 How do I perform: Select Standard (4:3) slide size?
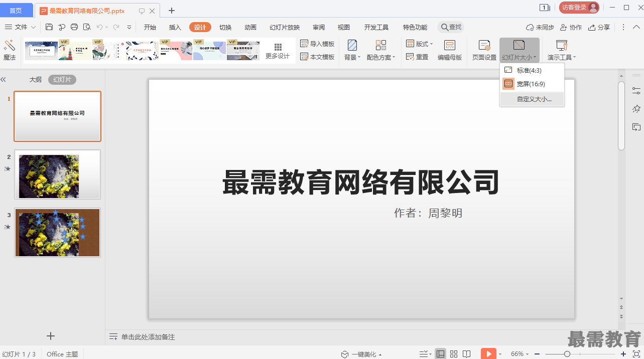[x=532, y=70]
